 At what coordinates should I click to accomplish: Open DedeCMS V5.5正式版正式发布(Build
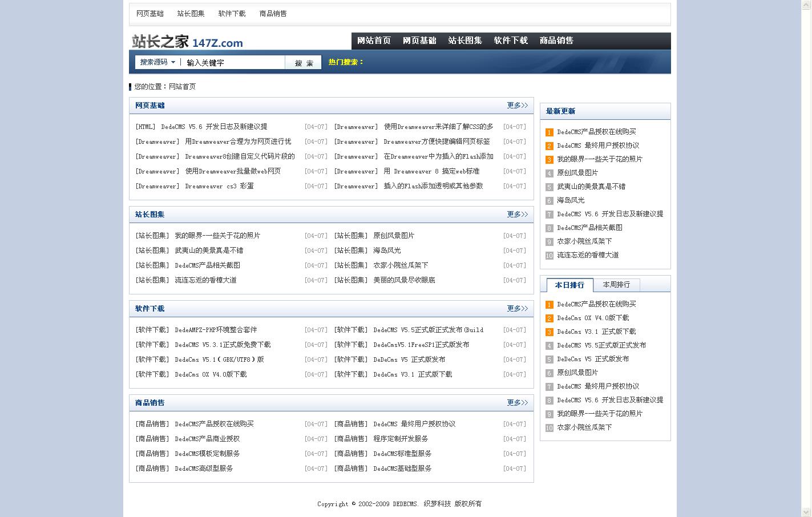[428, 330]
